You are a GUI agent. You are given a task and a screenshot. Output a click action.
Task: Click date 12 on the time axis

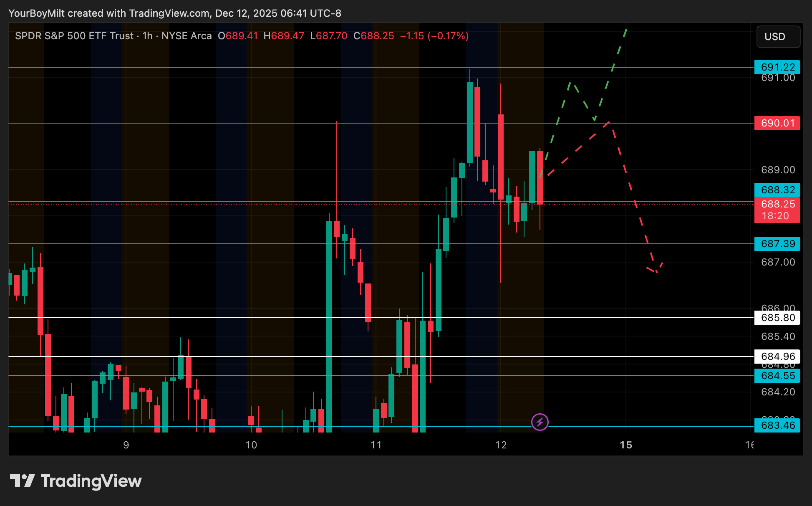click(501, 445)
